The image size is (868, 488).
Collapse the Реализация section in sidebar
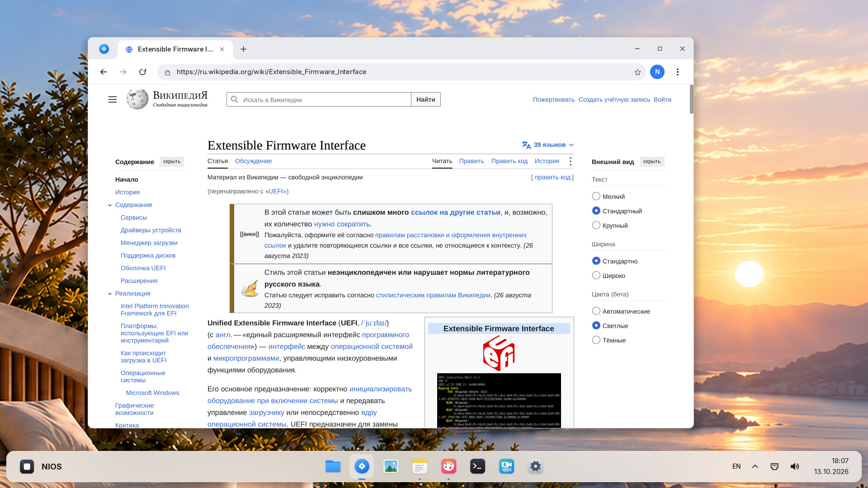(110, 294)
